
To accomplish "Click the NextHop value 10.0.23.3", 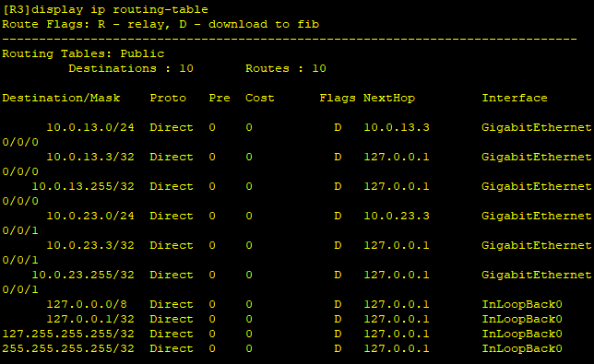I will click(397, 216).
